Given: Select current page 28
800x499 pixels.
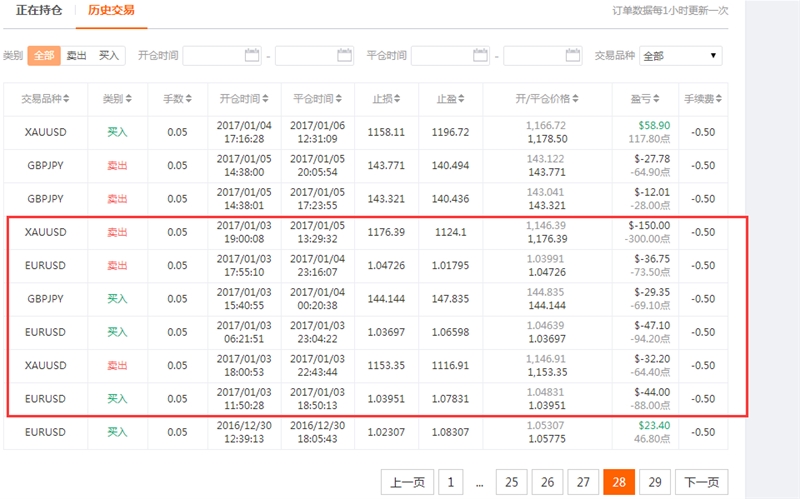Looking at the screenshot, I should point(619,482).
